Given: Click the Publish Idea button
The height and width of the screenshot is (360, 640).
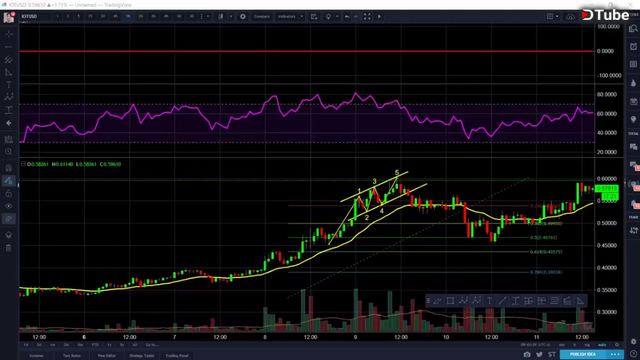Looking at the screenshot, I should pos(583,354).
